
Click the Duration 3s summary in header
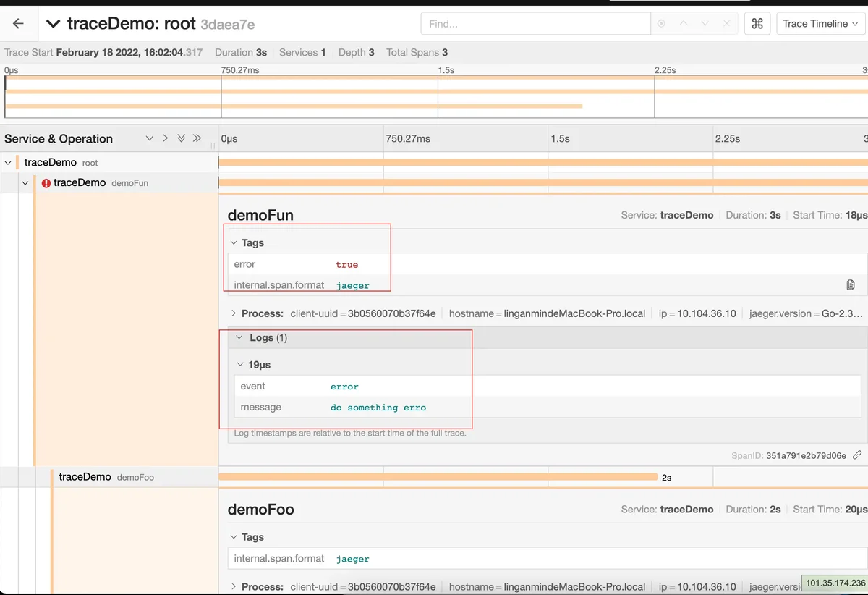(x=241, y=53)
